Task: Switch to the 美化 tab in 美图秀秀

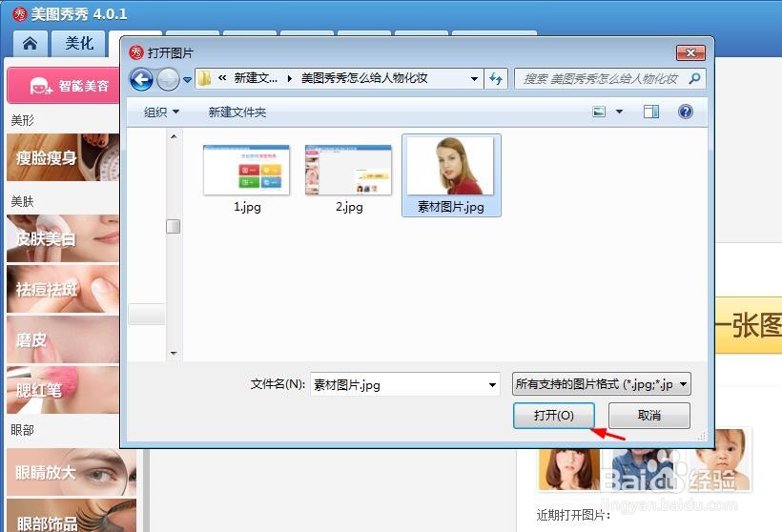Action: pyautogui.click(x=79, y=43)
